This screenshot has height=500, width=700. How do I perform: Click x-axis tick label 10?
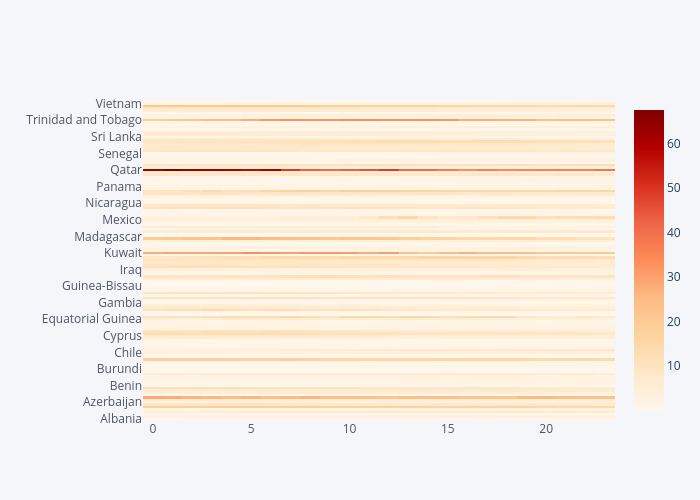tap(349, 429)
